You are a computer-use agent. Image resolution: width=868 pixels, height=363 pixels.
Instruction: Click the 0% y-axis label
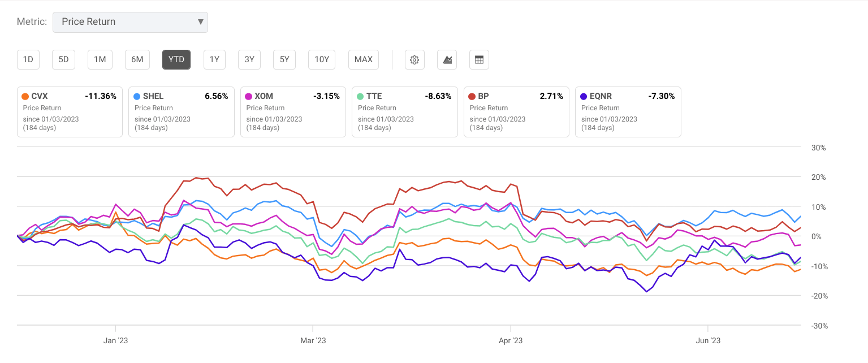(817, 237)
